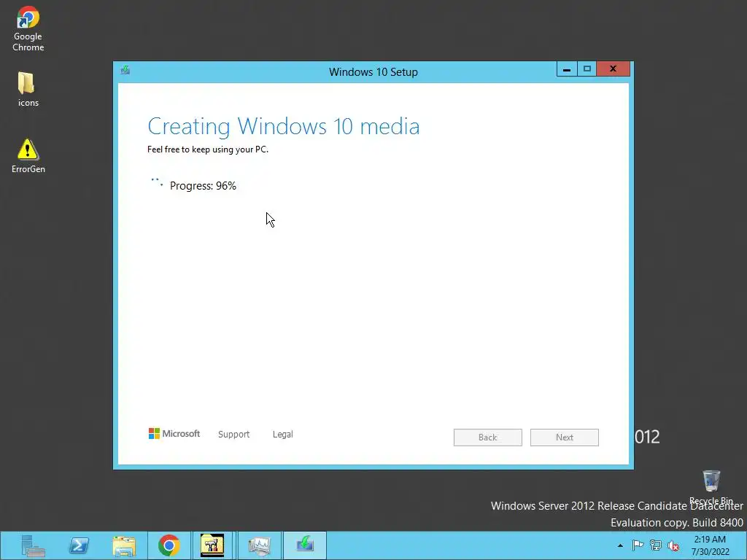Click the muted volume icon in the tray

tap(673, 545)
